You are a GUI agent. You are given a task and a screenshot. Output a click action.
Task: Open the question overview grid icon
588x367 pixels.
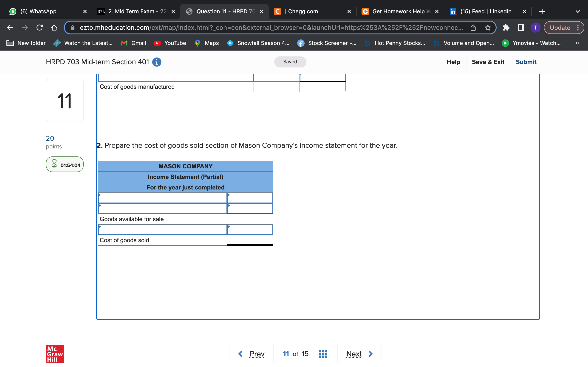322,354
